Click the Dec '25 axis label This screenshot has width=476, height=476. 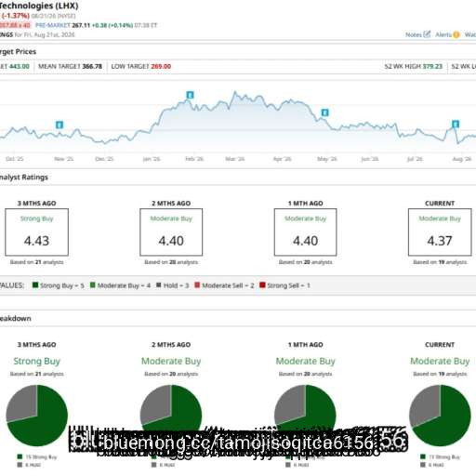(x=104, y=159)
